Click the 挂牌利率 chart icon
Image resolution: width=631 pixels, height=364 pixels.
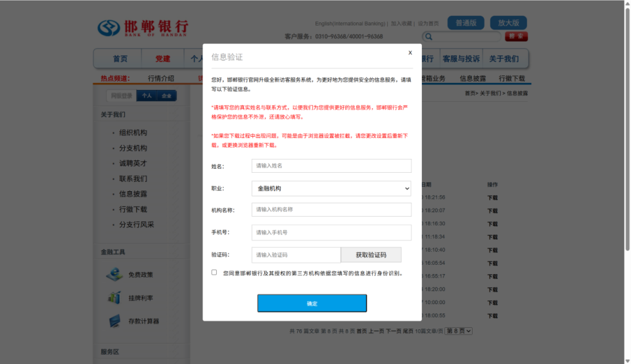(114, 298)
